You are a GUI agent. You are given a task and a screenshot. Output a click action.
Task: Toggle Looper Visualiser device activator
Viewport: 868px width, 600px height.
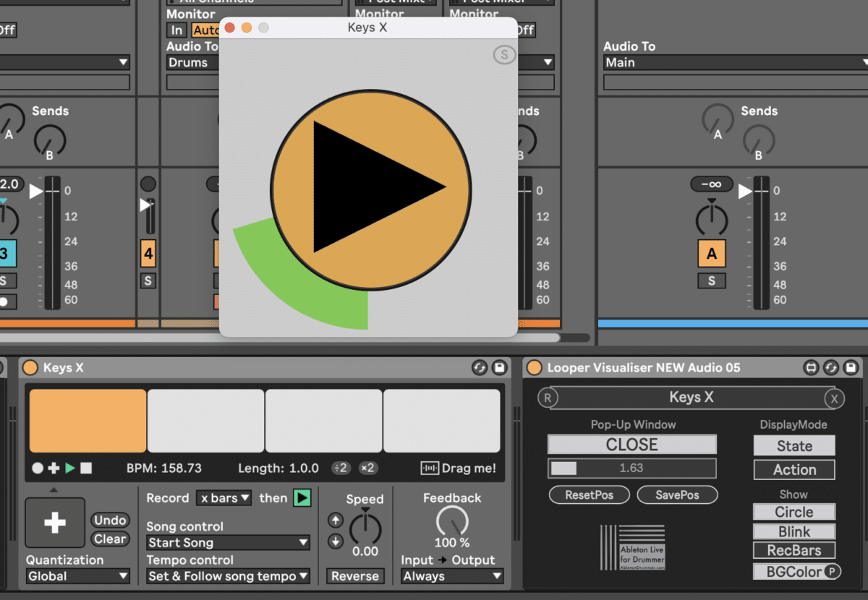click(x=535, y=368)
